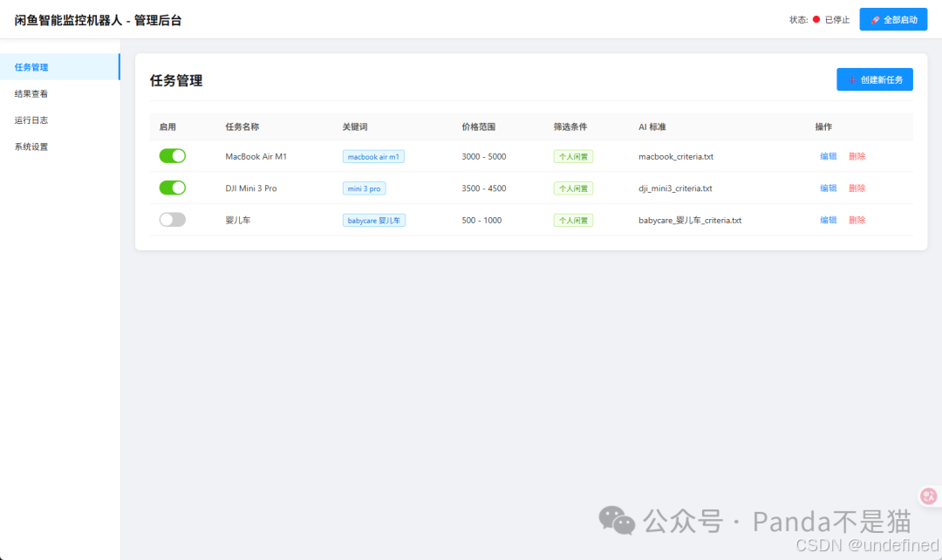Click the red 已停止 status dot
The image size is (942, 560).
tap(816, 20)
